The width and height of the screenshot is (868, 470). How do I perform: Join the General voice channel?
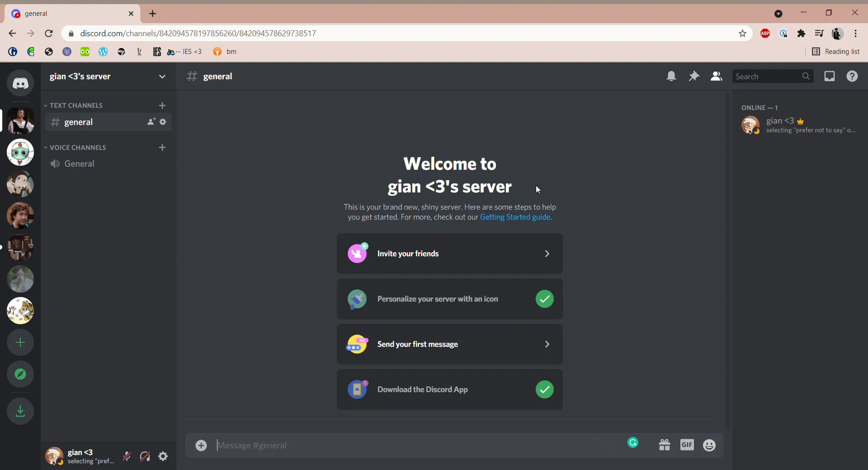(108, 164)
